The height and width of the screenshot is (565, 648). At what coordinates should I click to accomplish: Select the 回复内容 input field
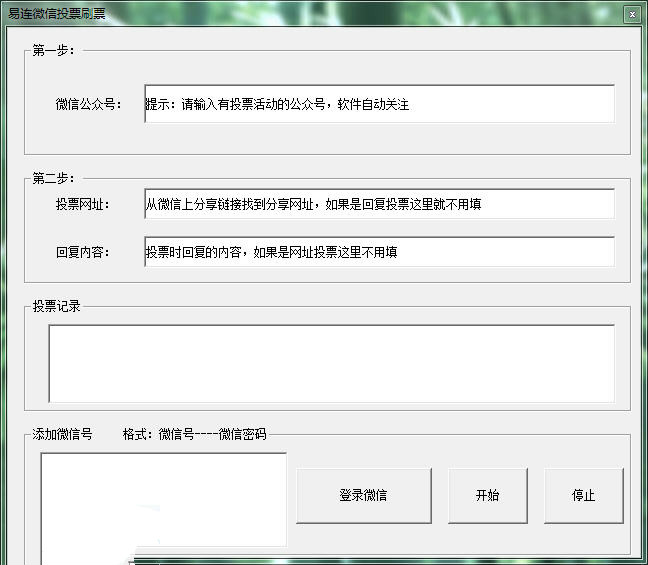[x=379, y=252]
